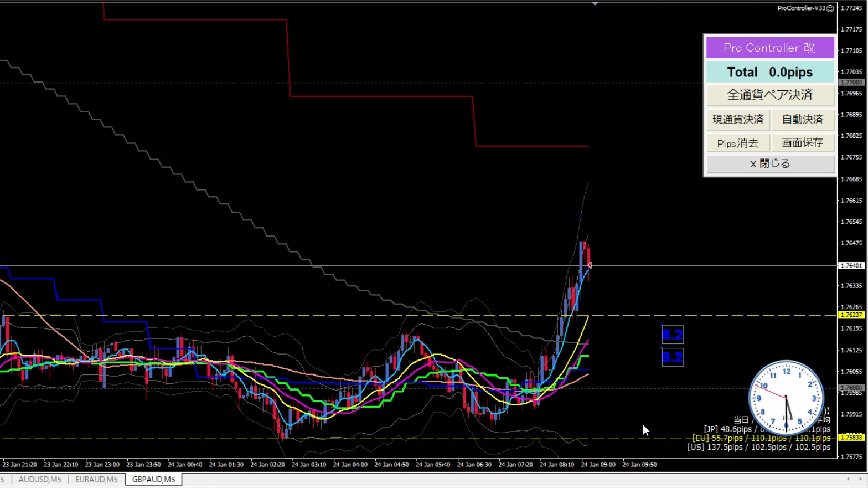Click the lower blue 8.2 label
The image size is (868, 488).
pos(673,357)
